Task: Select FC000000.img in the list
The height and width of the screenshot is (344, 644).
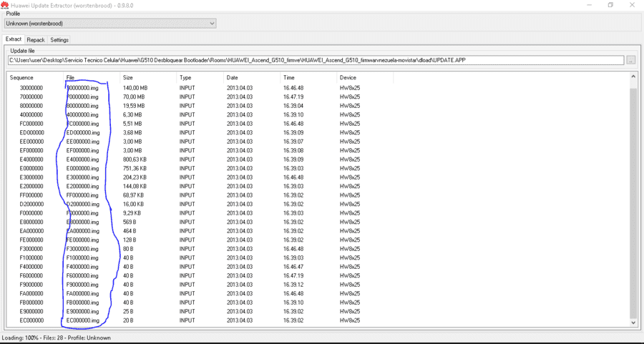Action: 82,124
